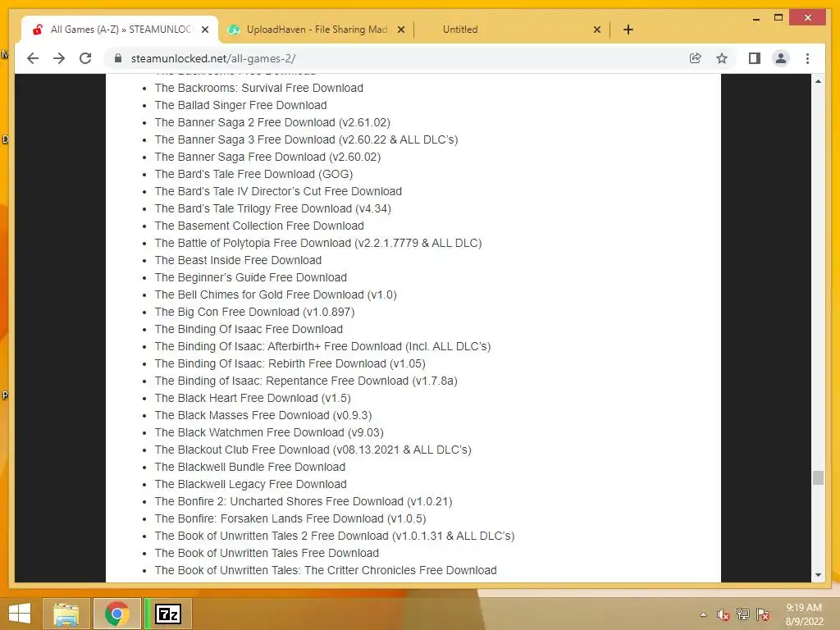Click the page scrollbar up arrow
Image resolution: width=840 pixels, height=630 pixels.
[x=818, y=81]
